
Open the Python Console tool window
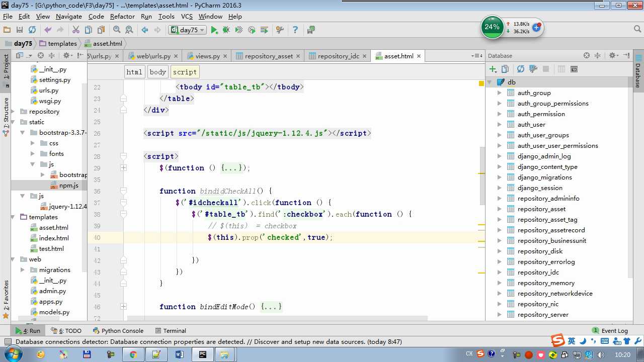(118, 331)
